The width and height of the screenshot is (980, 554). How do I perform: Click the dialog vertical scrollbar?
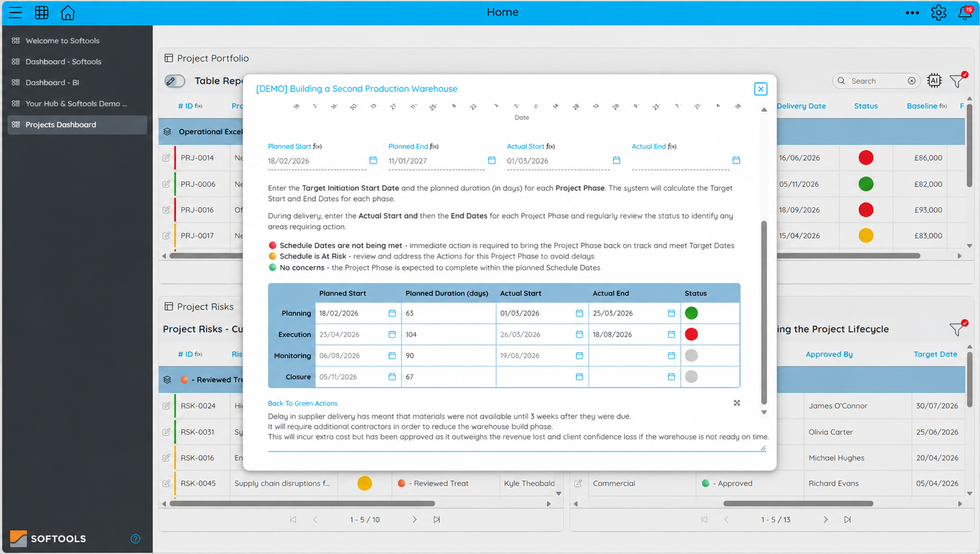(764, 313)
